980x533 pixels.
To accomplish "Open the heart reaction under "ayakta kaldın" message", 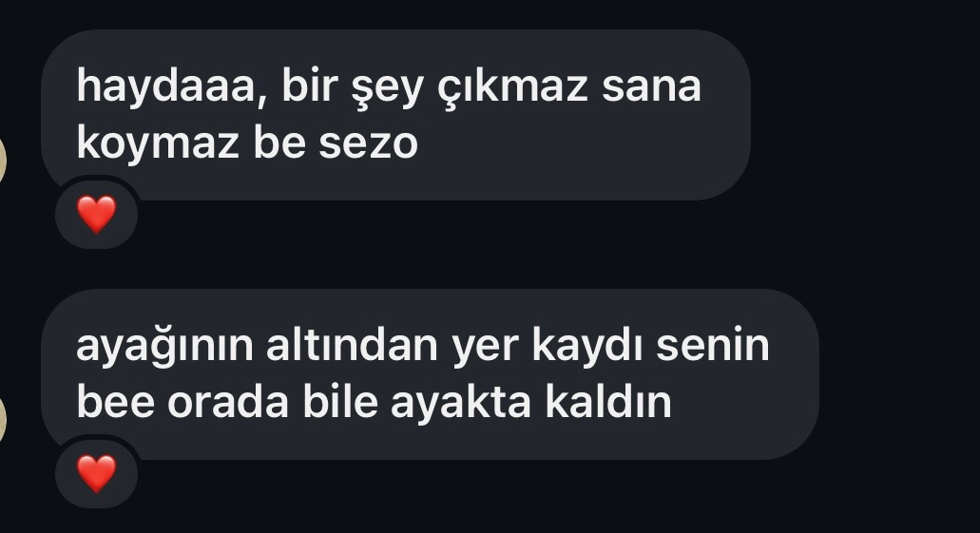I will [x=96, y=474].
